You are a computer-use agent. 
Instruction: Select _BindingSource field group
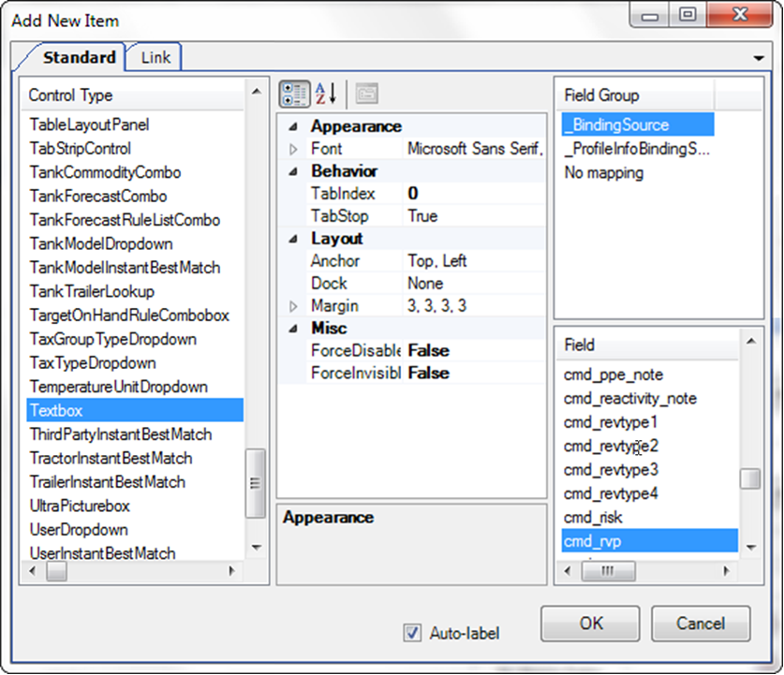click(638, 125)
